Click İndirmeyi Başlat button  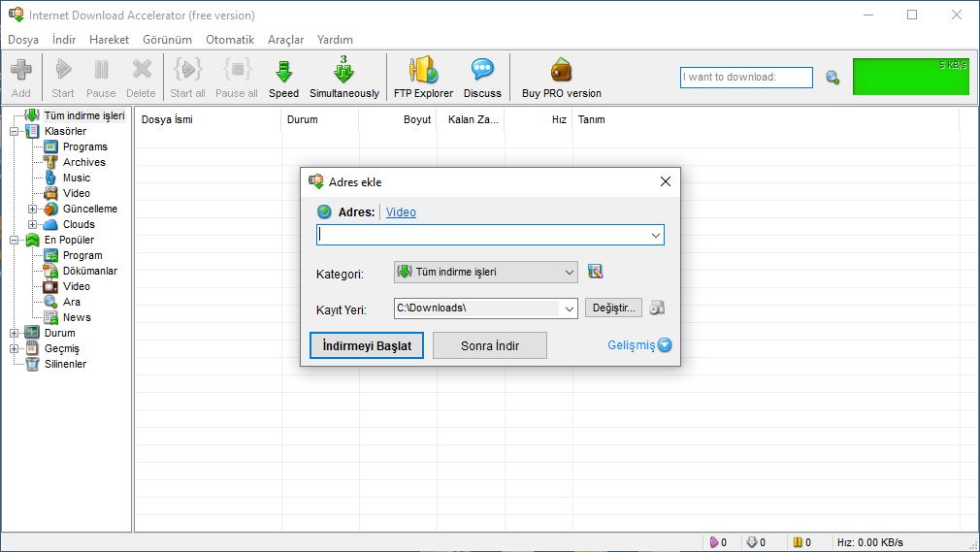point(367,345)
